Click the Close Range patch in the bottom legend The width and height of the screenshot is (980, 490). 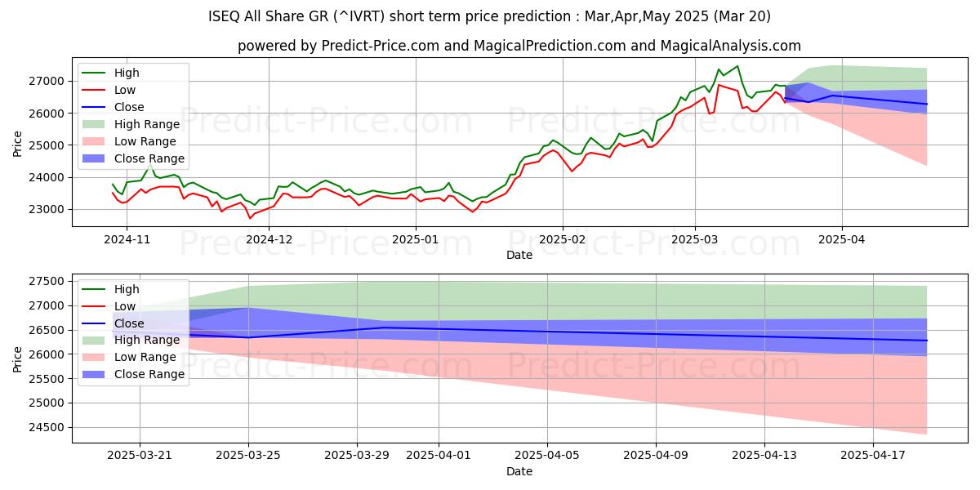tap(95, 375)
